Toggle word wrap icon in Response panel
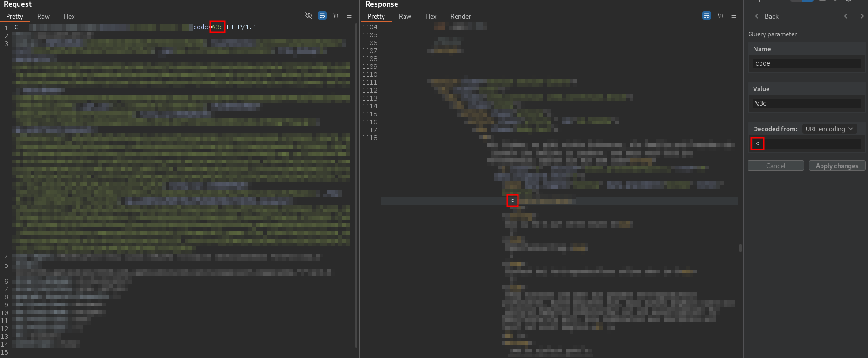This screenshot has width=868, height=358. pyautogui.click(x=707, y=15)
